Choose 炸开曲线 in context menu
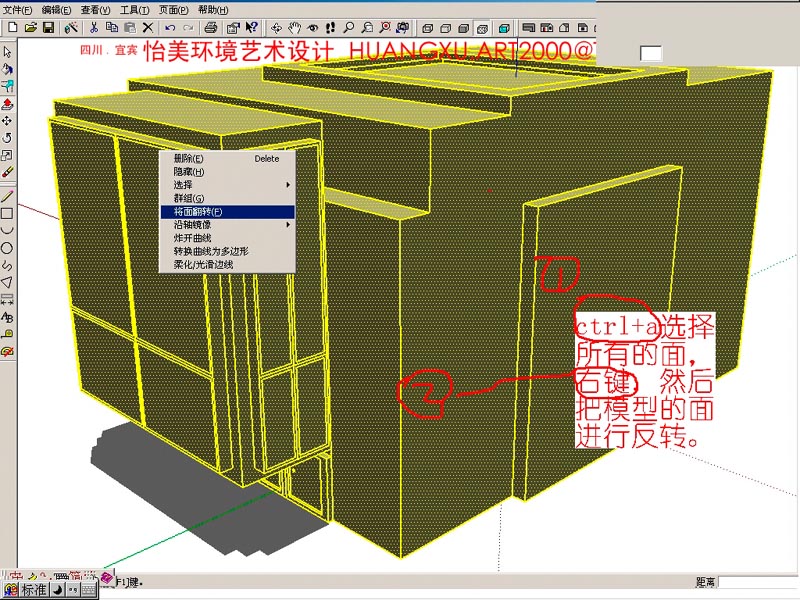The image size is (800, 600). coord(228,238)
